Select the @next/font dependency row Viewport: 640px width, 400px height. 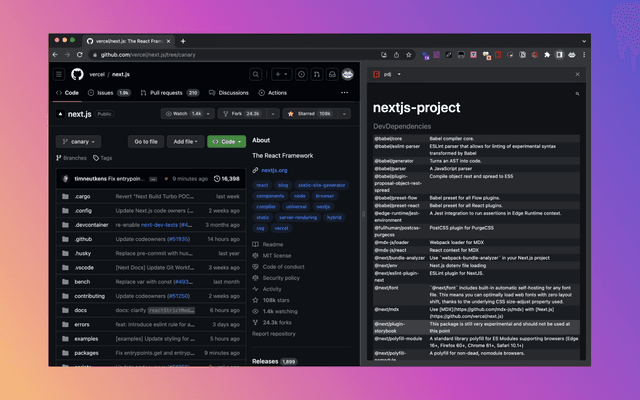(476, 295)
